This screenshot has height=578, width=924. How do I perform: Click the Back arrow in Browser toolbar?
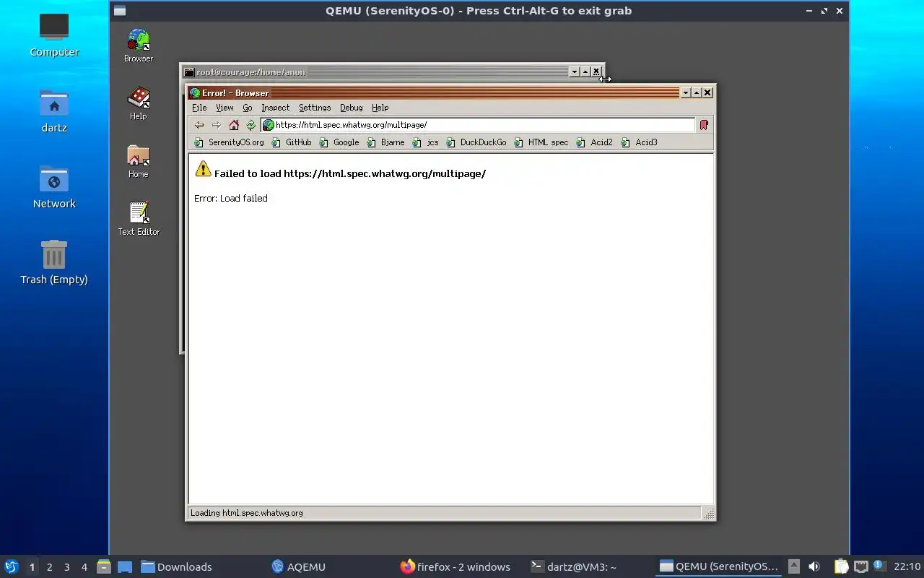click(199, 125)
